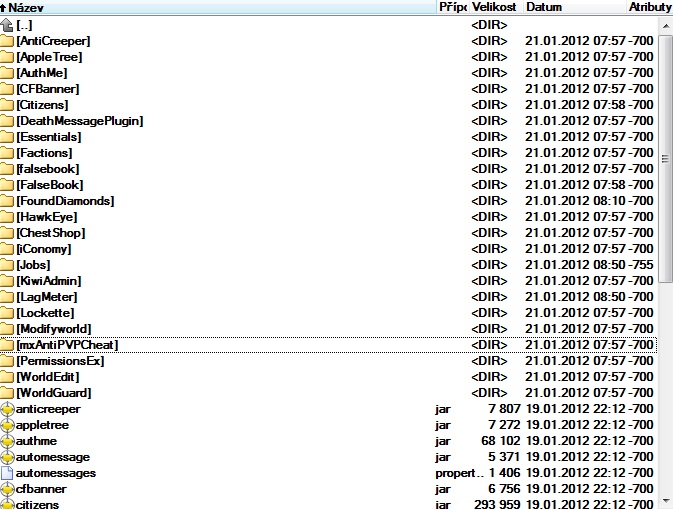This screenshot has height=510, width=673.
Task: Click the authme jar file icon
Action: point(7,441)
